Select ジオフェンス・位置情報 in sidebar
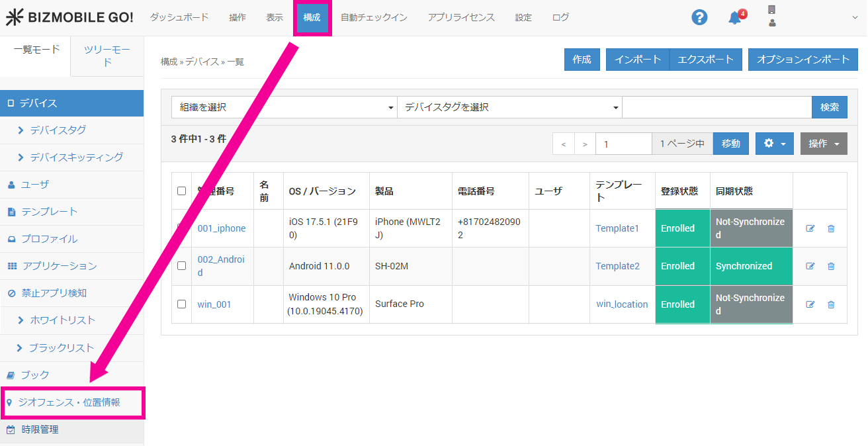The height and width of the screenshot is (446, 868). tap(69, 402)
